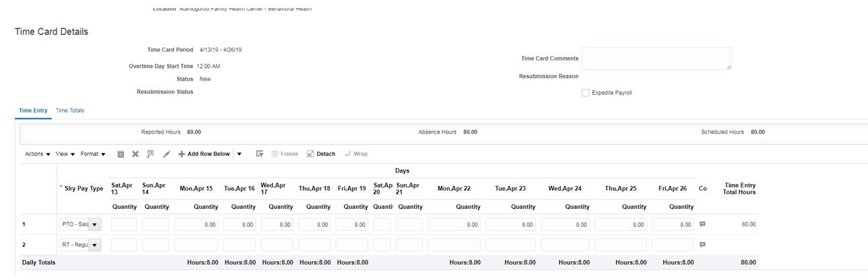Click the comment icon in row 2
Viewport: 868px width, 280px height.
(703, 244)
